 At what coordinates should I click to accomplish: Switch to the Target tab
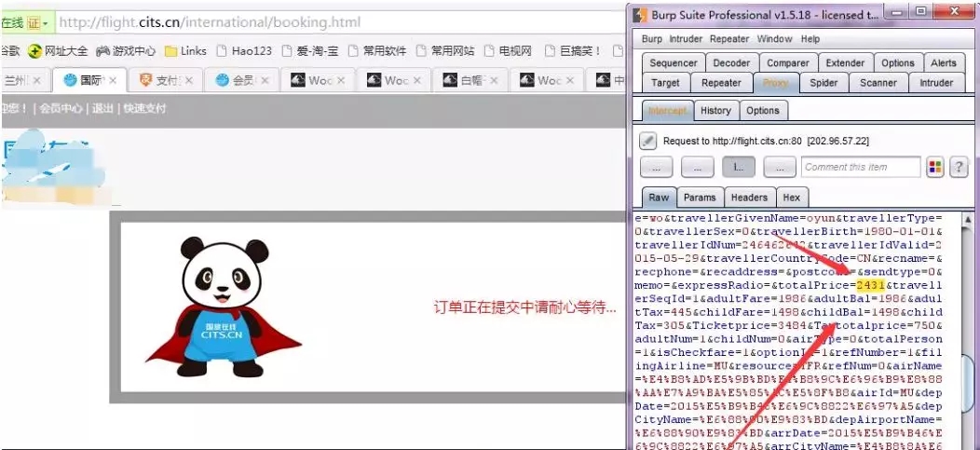pyautogui.click(x=665, y=83)
